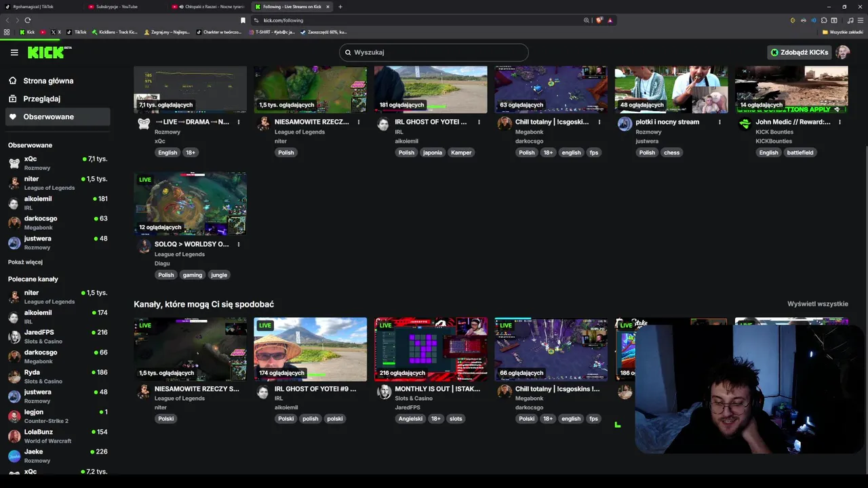Open the SOLOQ > WORLDSY stream thumbnail

[191, 203]
